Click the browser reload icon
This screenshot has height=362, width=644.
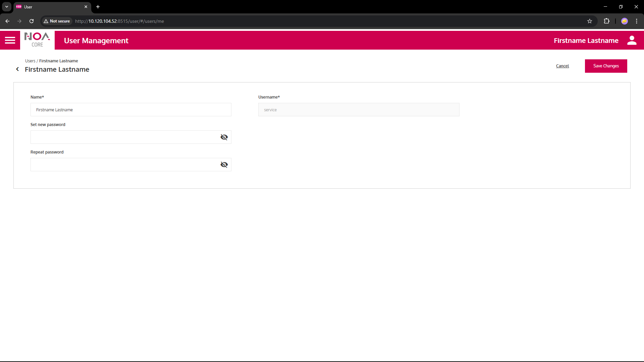[x=31, y=21]
